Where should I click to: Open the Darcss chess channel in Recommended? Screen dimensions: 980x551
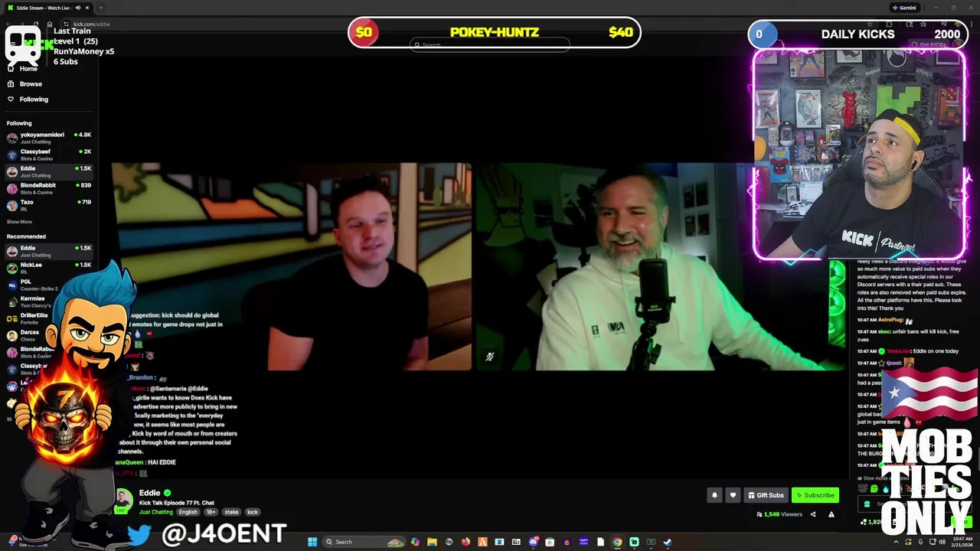coord(48,335)
